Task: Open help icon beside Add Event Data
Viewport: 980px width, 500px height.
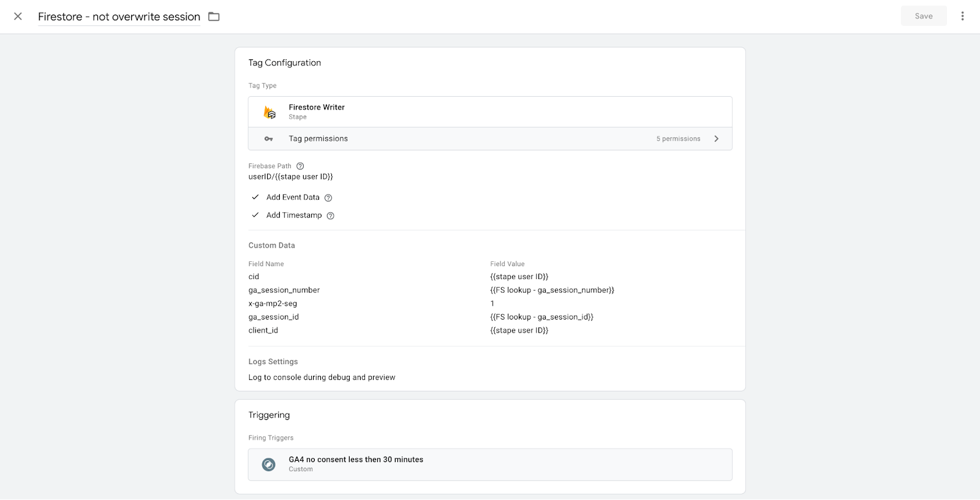Action: [x=328, y=198]
